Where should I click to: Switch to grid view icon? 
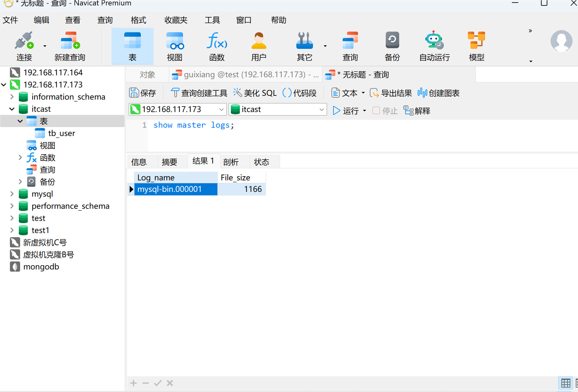(x=566, y=383)
